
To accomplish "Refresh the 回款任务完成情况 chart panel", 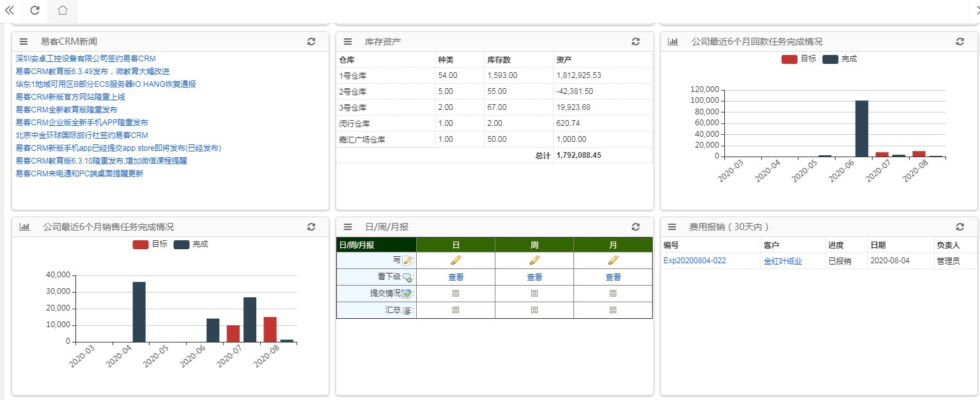I will point(960,42).
